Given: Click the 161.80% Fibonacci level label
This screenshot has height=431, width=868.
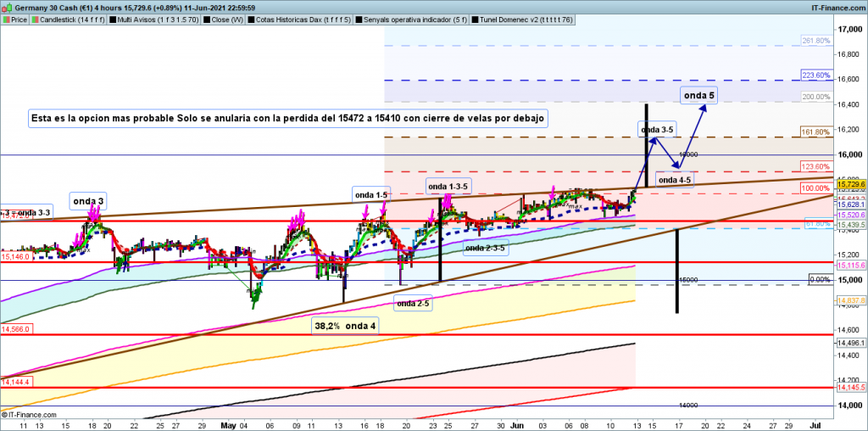Looking at the screenshot, I should point(816,132).
